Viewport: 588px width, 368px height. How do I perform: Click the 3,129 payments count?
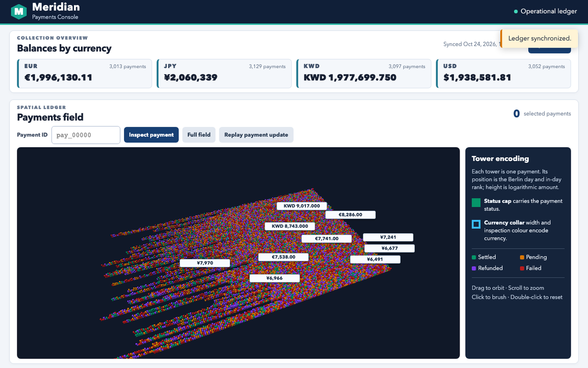(267, 66)
